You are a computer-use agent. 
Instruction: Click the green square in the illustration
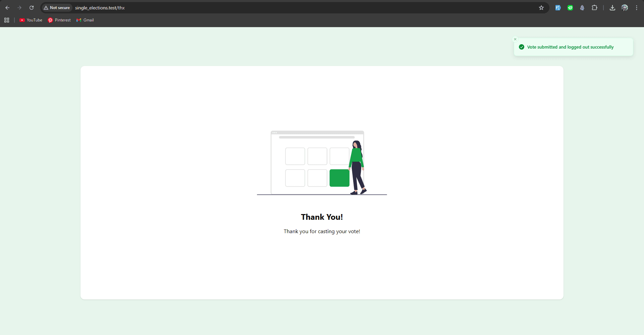(339, 178)
